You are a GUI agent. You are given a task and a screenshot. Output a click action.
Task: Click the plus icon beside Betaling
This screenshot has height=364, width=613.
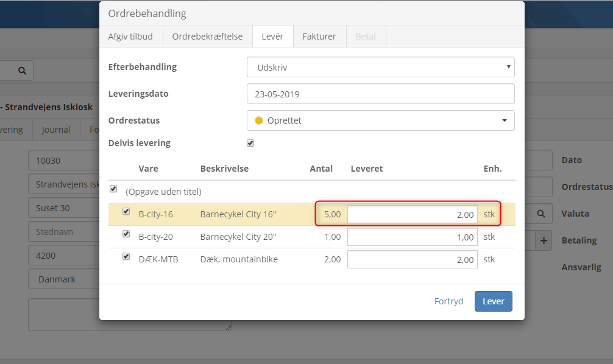tap(544, 241)
